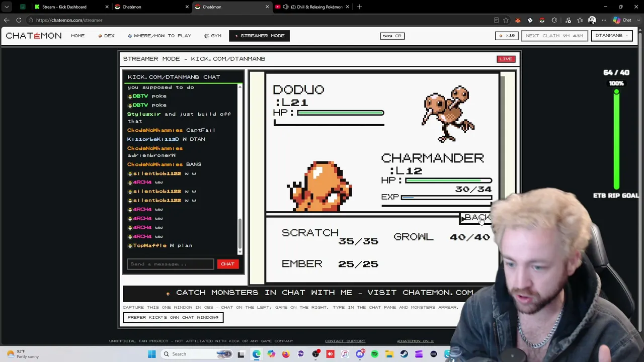Go to the Home page
This screenshot has width=644, height=362.
(78, 36)
